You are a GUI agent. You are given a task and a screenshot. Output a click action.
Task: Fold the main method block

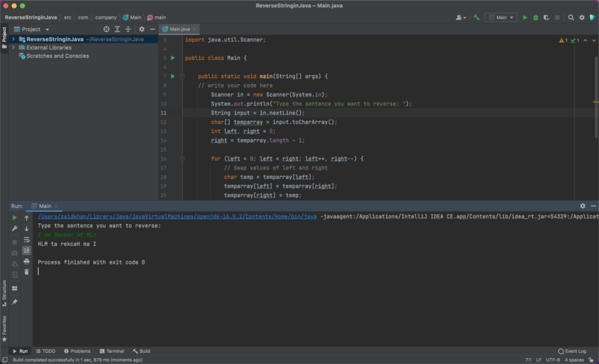click(183, 77)
